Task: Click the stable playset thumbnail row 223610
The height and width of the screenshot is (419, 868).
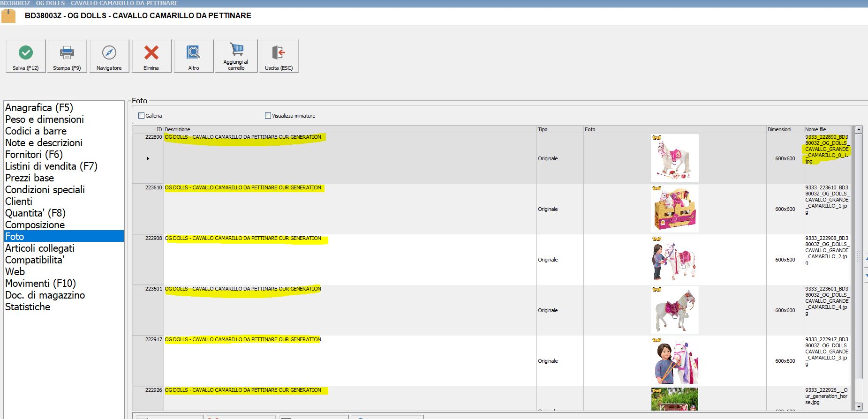Action: click(674, 209)
